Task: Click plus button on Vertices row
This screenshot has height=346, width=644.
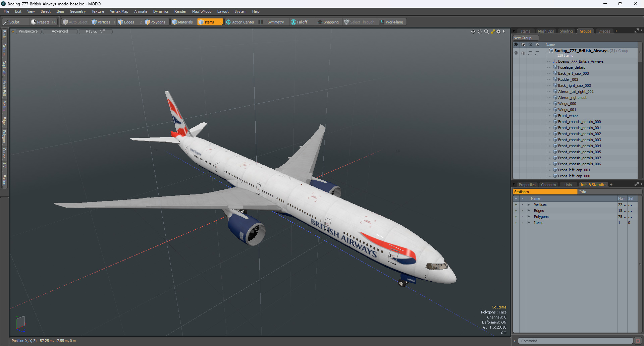Action: (x=516, y=205)
